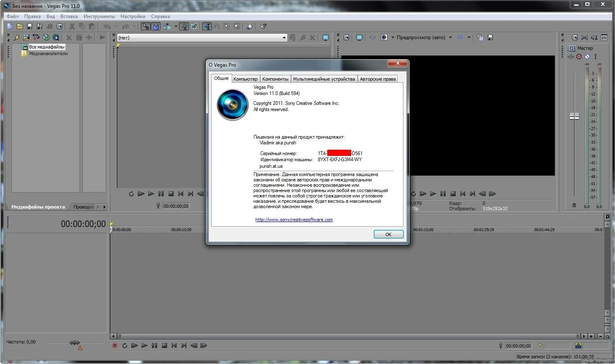
Task: Open the 'Вставка' menu
Action: click(69, 16)
